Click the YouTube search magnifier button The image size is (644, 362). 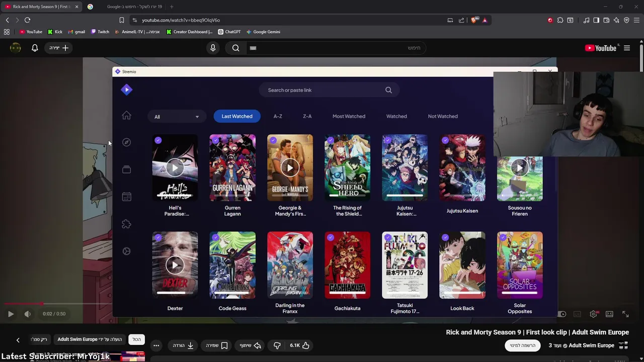pyautogui.click(x=235, y=48)
